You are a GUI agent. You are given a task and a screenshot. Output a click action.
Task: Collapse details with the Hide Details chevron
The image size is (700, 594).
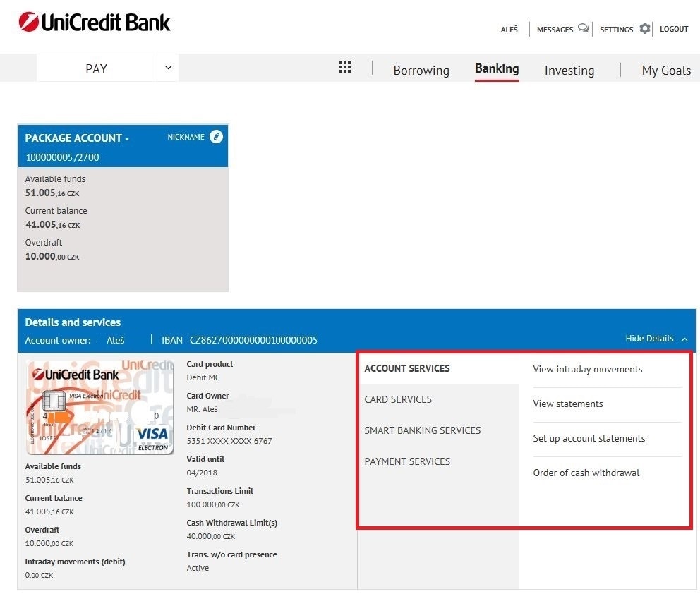[x=684, y=339]
